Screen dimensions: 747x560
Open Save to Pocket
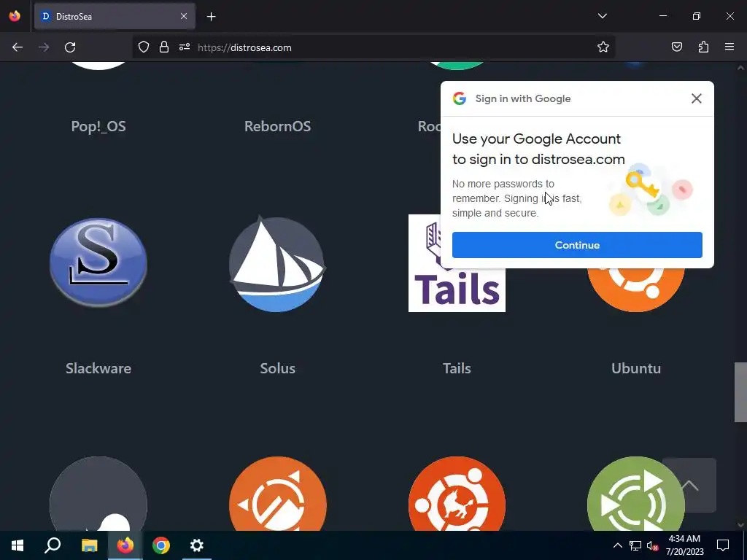click(x=676, y=47)
